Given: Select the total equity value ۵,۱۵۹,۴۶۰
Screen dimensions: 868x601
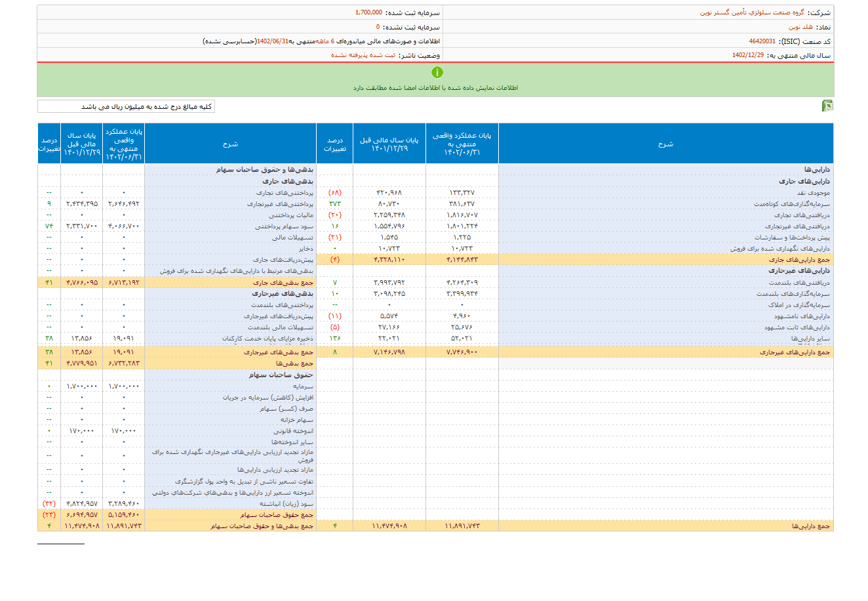Looking at the screenshot, I should [x=124, y=515].
